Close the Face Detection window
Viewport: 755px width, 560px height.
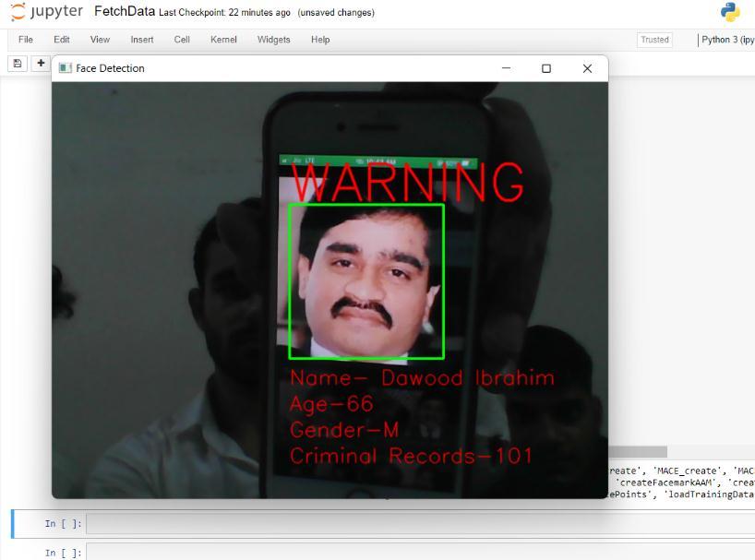click(587, 68)
